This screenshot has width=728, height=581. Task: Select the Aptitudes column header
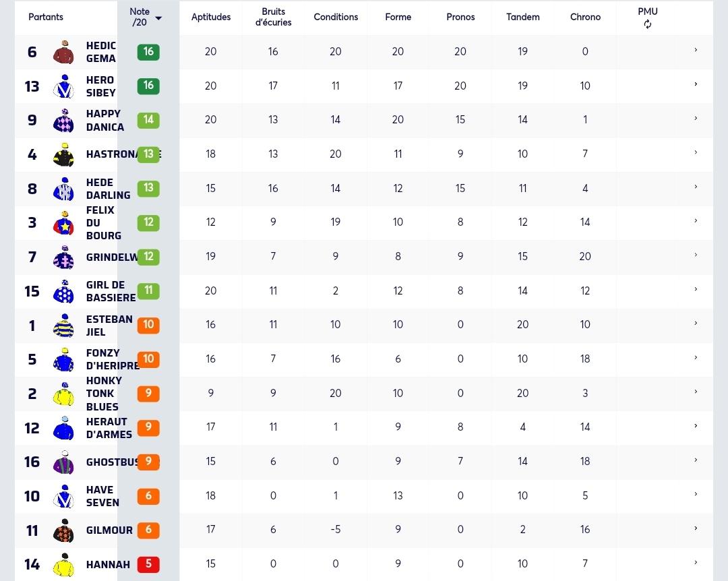211,17
